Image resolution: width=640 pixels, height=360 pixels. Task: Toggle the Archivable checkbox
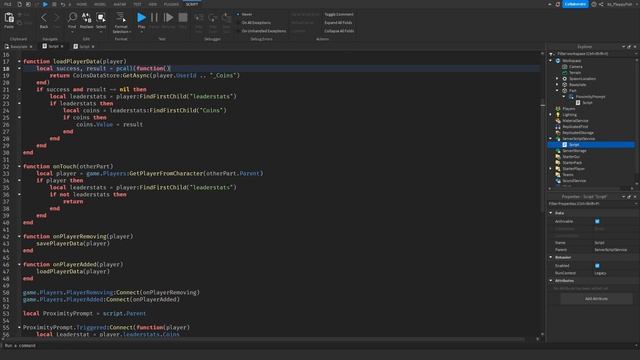pos(597,221)
